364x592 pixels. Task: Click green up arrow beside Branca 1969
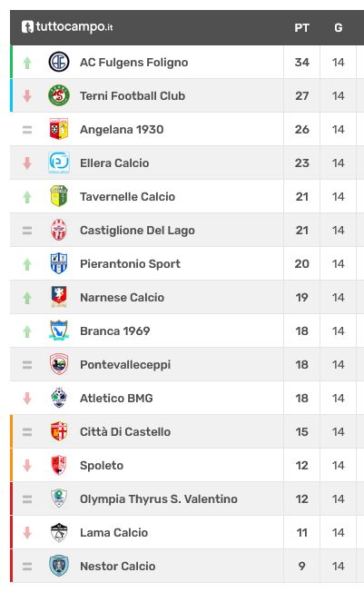(27, 331)
